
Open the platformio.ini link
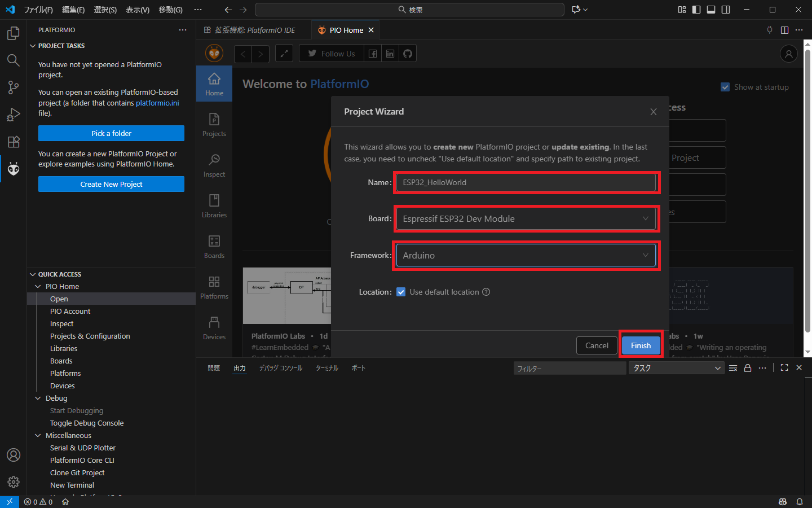157,103
